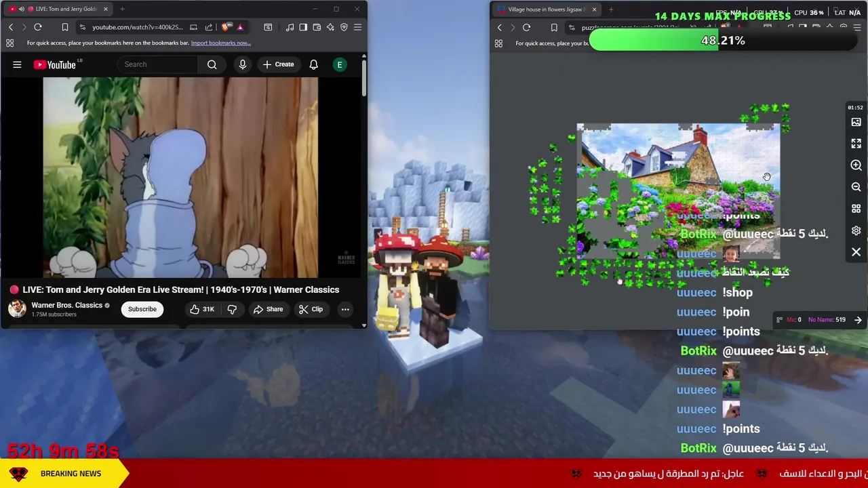Show puzzle preview image
Image resolution: width=868 pixels, height=488 pixels.
[x=856, y=122]
